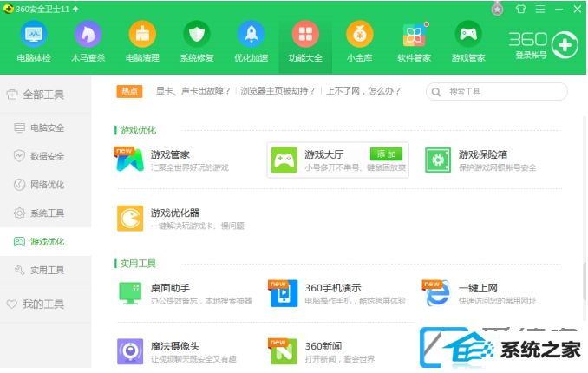The width and height of the screenshot is (588, 373).
Task: Click 添加 button for 游戏大厅
Action: tap(386, 154)
